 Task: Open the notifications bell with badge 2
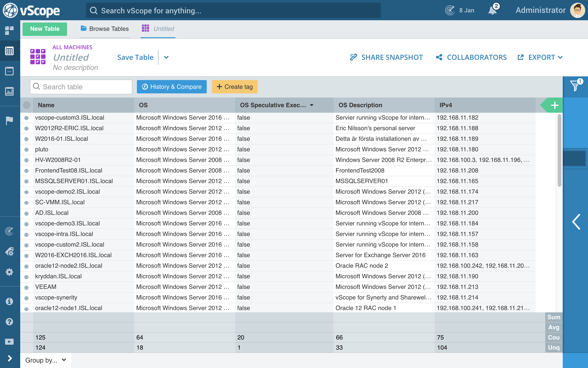click(493, 10)
